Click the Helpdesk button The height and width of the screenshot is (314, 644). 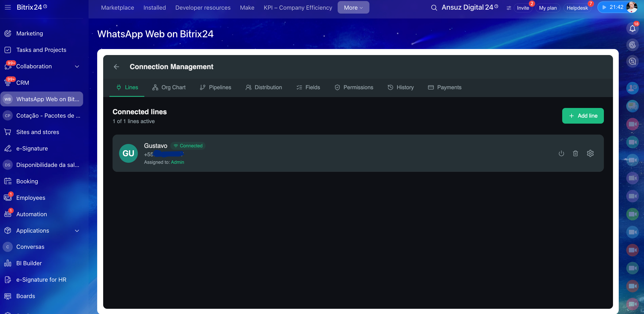click(x=577, y=8)
